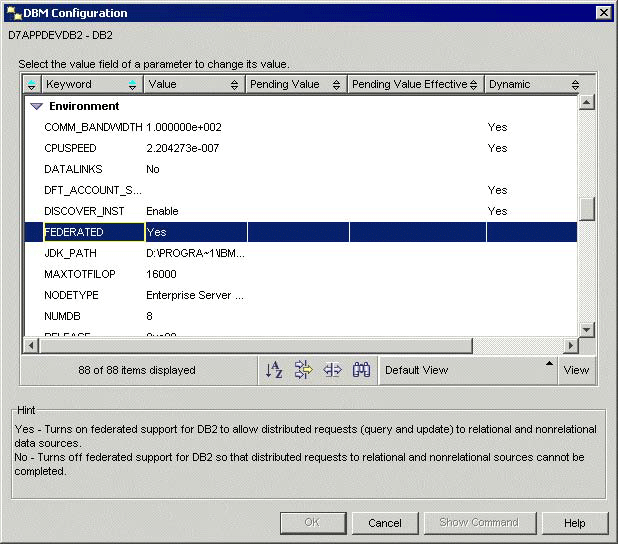Click the Help button
Image resolution: width=618 pixels, height=544 pixels.
(575, 523)
